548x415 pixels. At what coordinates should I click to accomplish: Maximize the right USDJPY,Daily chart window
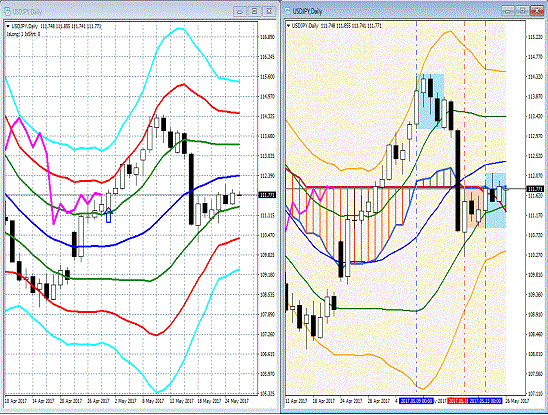coord(522,11)
